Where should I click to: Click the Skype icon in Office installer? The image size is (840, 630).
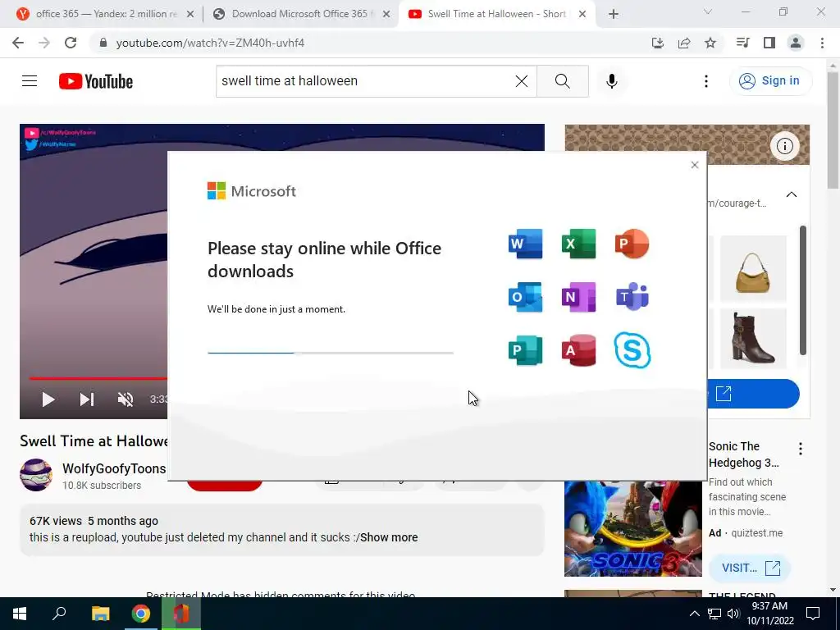pos(632,350)
